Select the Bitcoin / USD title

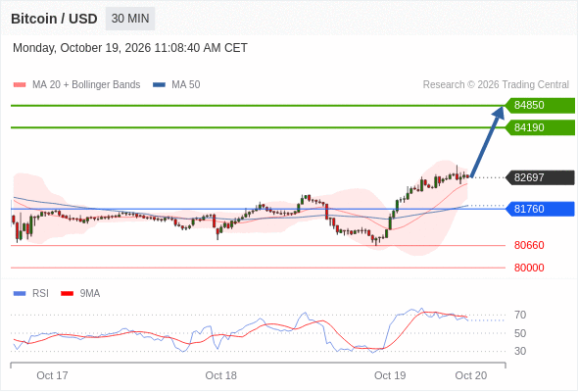pos(54,19)
